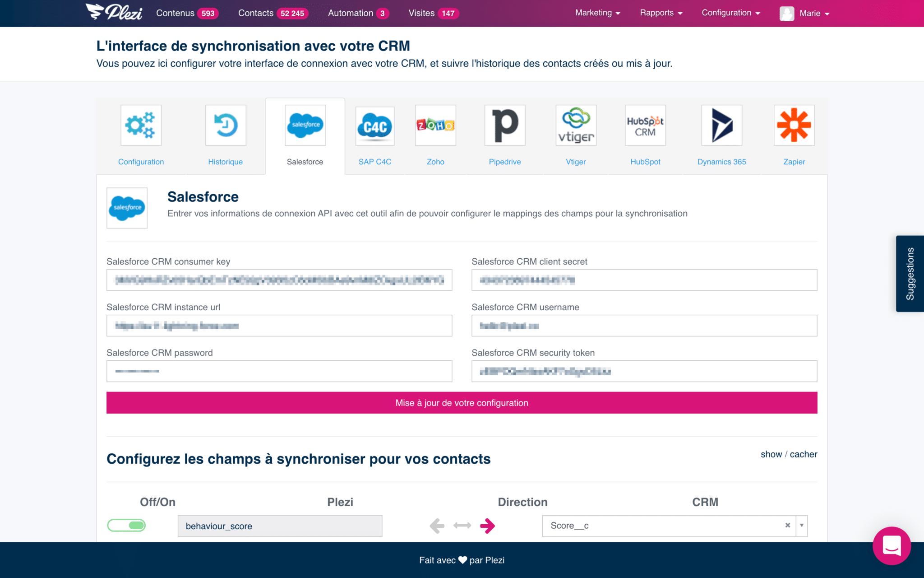Open the Marie user menu
924x578 pixels.
coord(814,14)
